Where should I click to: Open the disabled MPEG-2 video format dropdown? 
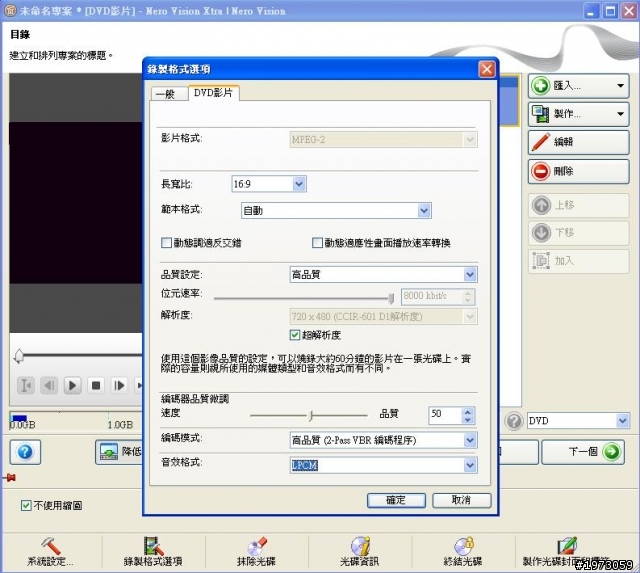tap(383, 140)
